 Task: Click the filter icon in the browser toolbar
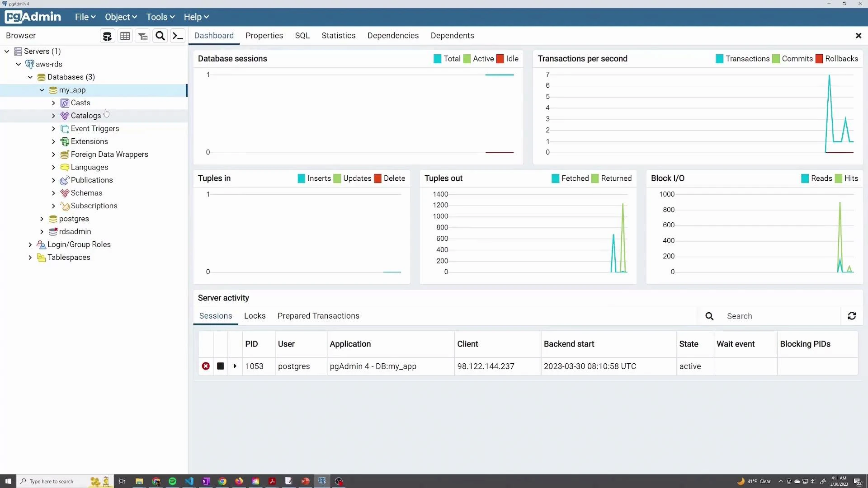pyautogui.click(x=142, y=36)
